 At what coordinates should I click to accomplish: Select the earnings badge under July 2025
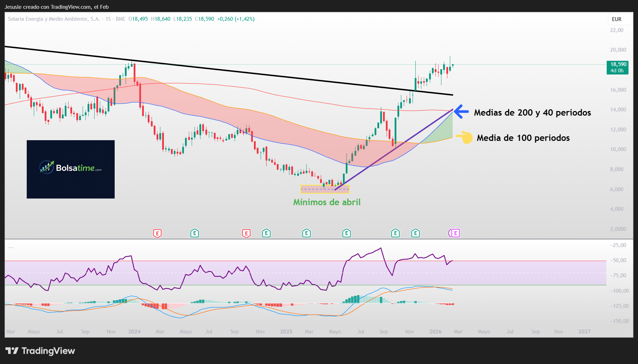(x=346, y=233)
